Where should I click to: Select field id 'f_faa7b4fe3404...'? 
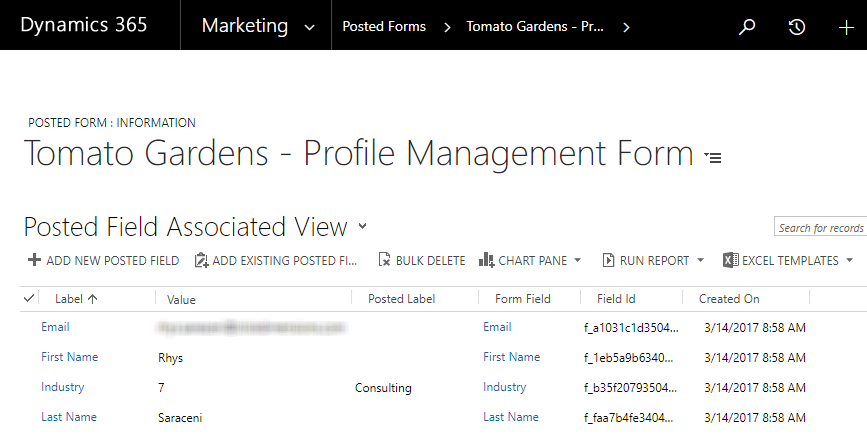[629, 417]
